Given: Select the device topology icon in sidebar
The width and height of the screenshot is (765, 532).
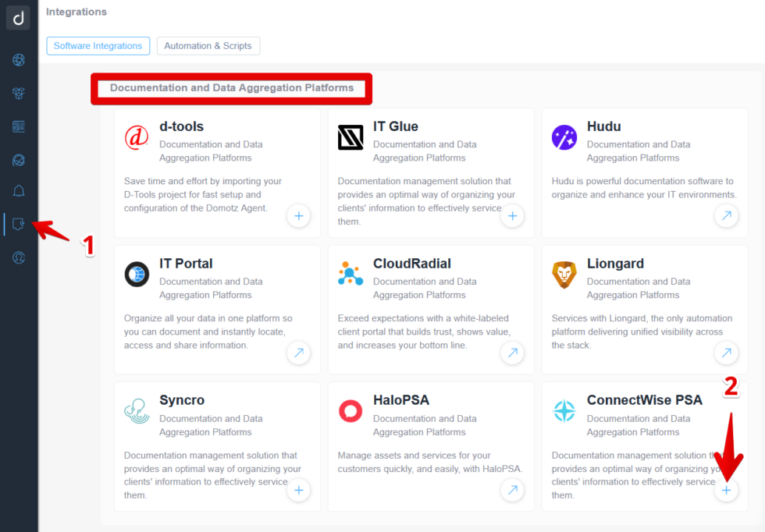Looking at the screenshot, I should (18, 93).
